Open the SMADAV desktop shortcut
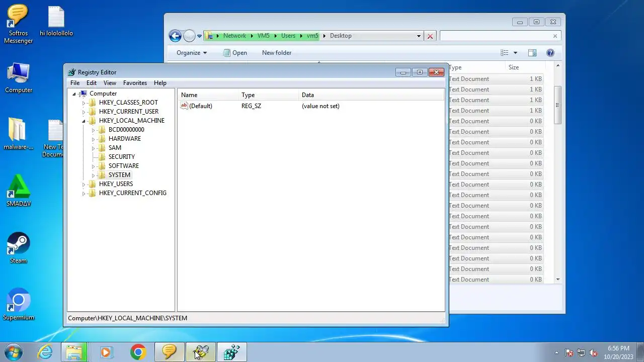Viewport: 644px width, 362px height. pos(19,191)
